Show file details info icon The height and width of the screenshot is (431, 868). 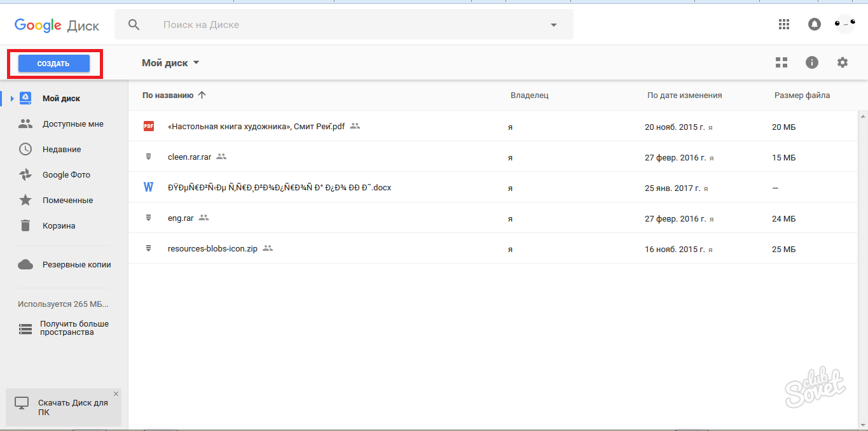812,62
